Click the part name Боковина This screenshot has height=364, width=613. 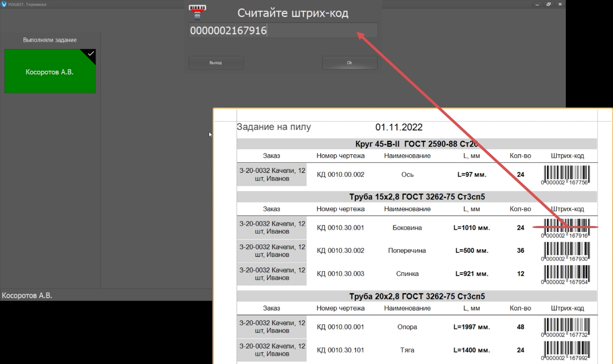pyautogui.click(x=407, y=228)
